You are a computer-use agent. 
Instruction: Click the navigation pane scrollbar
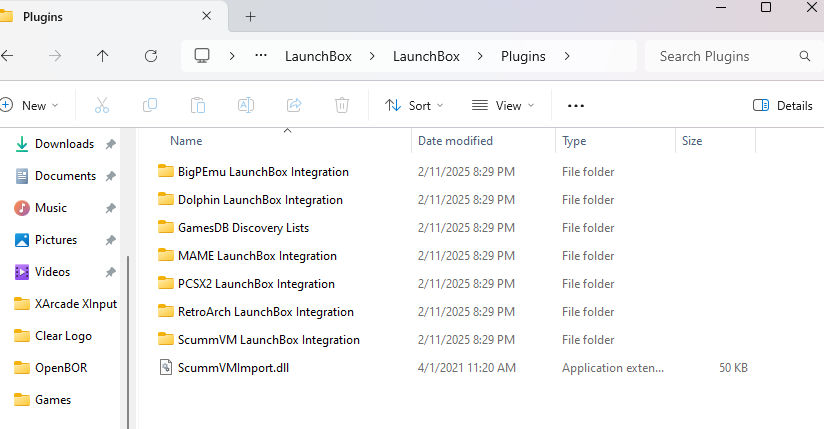click(x=128, y=342)
